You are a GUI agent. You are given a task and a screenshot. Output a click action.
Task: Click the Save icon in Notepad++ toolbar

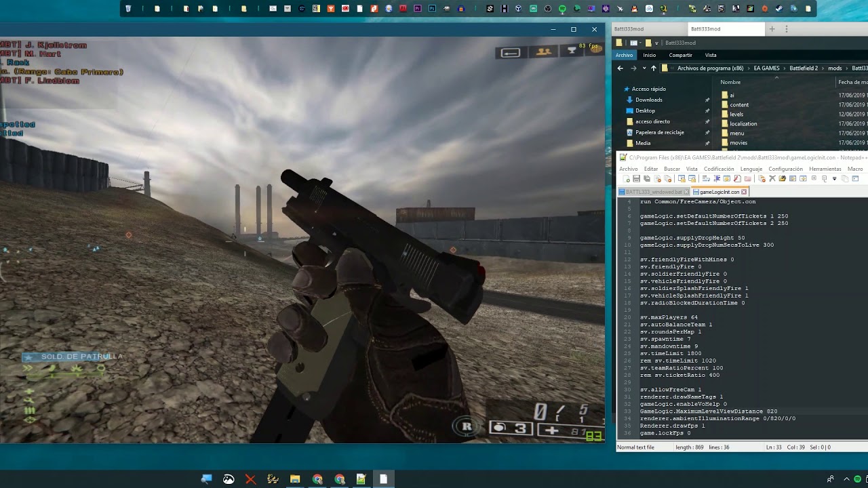[636, 179]
